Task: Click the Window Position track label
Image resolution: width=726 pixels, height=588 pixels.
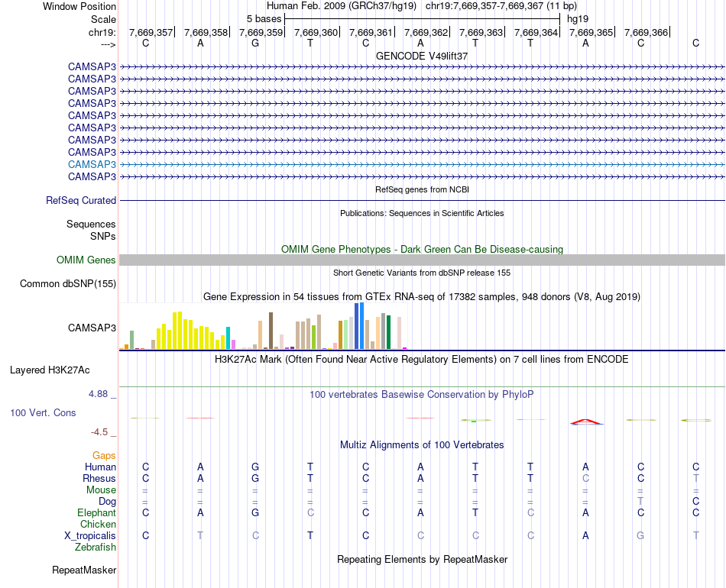Action: click(79, 6)
